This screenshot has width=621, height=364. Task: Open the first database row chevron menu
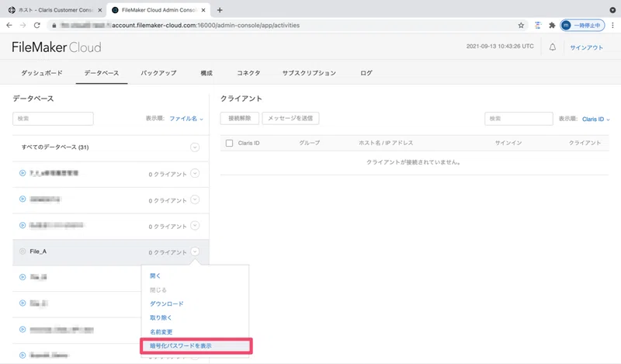(195, 174)
